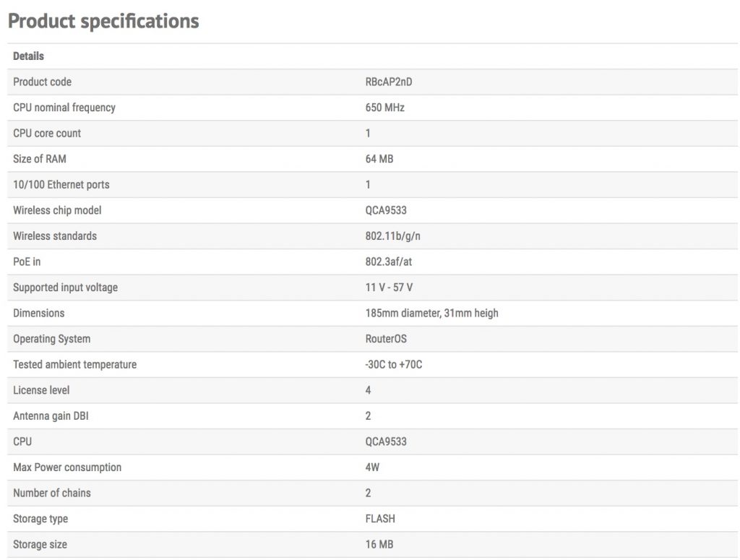Click the 10/100 Ethernet ports label

(61, 185)
